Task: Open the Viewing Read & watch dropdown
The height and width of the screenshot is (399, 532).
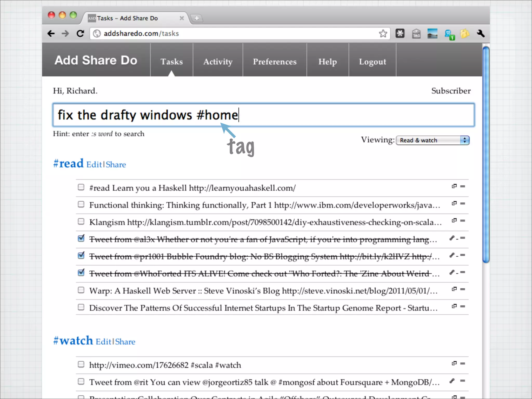Action: 433,140
